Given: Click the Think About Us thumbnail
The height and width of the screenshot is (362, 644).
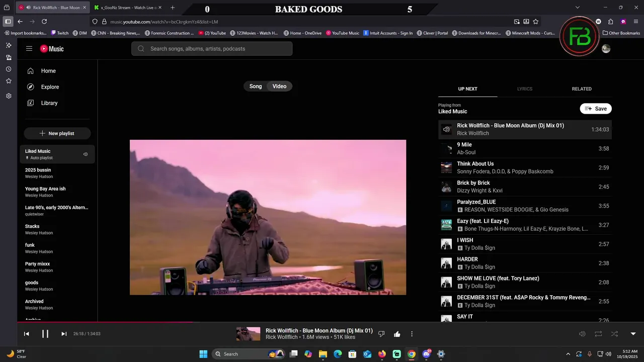Looking at the screenshot, I should click(446, 167).
